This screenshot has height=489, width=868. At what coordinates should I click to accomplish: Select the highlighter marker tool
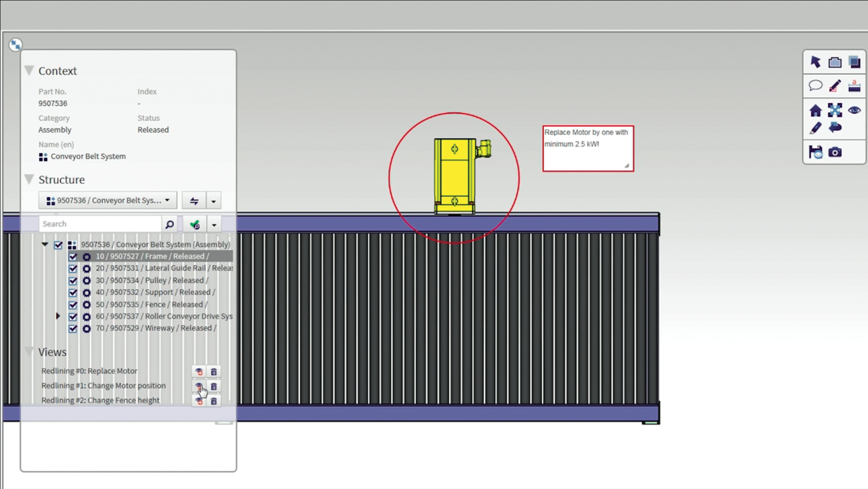tap(835, 86)
